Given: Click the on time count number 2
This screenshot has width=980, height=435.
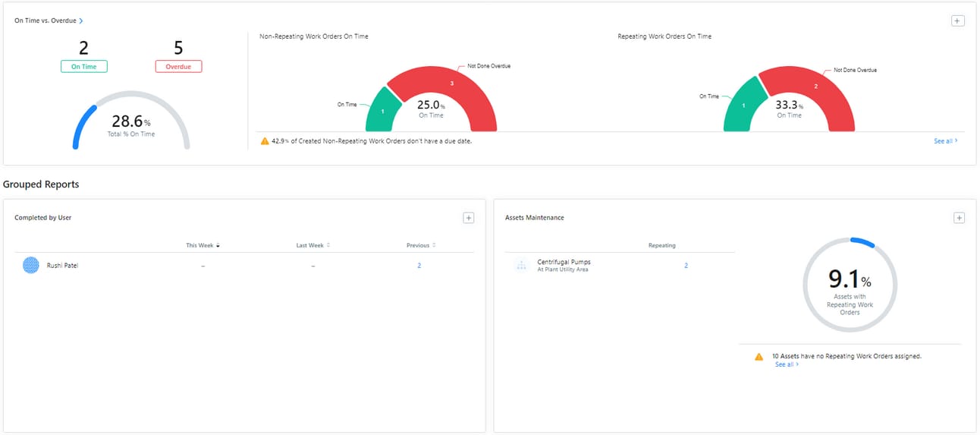Looking at the screenshot, I should tap(83, 49).
